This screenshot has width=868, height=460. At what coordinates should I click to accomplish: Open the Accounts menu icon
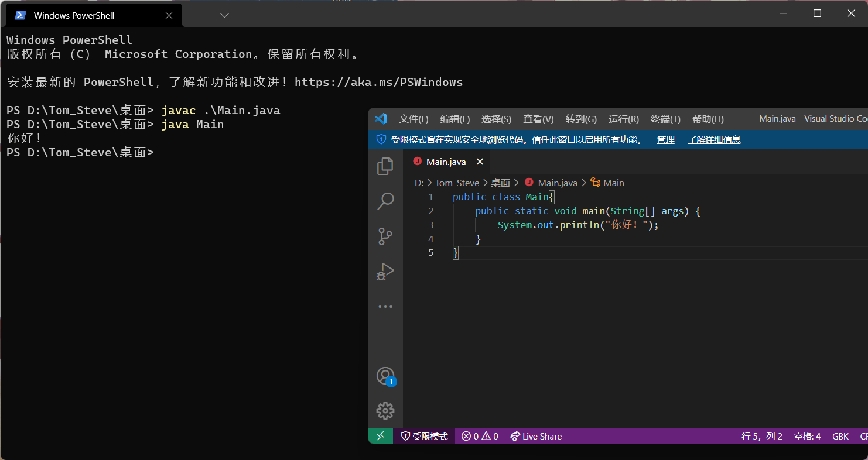(x=385, y=376)
